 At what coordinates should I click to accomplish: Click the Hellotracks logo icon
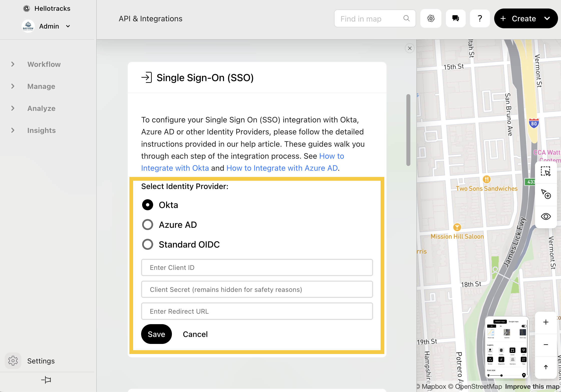point(27,9)
